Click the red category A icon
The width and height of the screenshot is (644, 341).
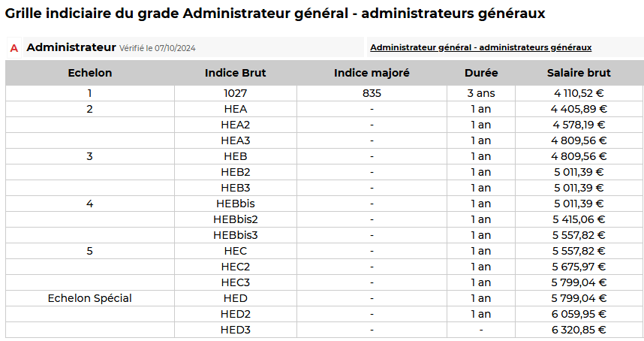point(14,48)
